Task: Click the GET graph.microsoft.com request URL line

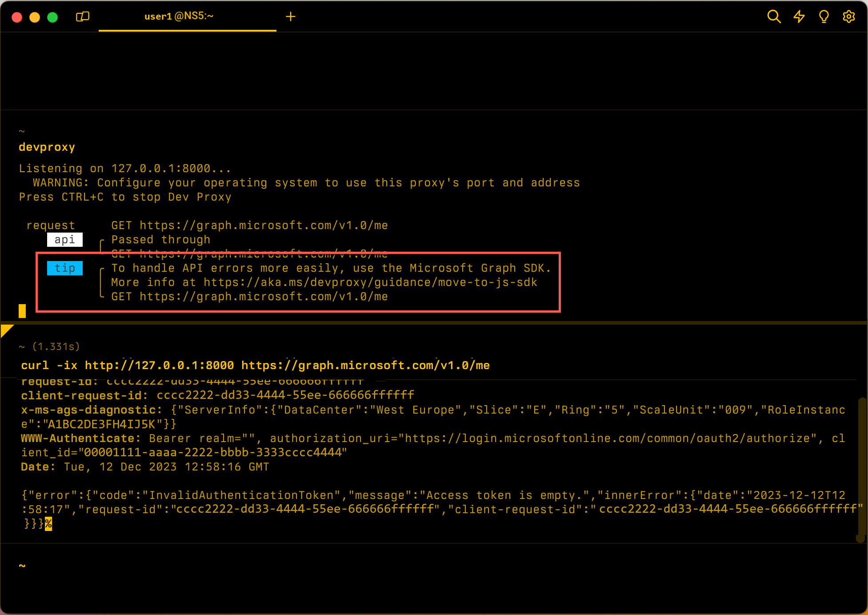Action: coord(249,225)
